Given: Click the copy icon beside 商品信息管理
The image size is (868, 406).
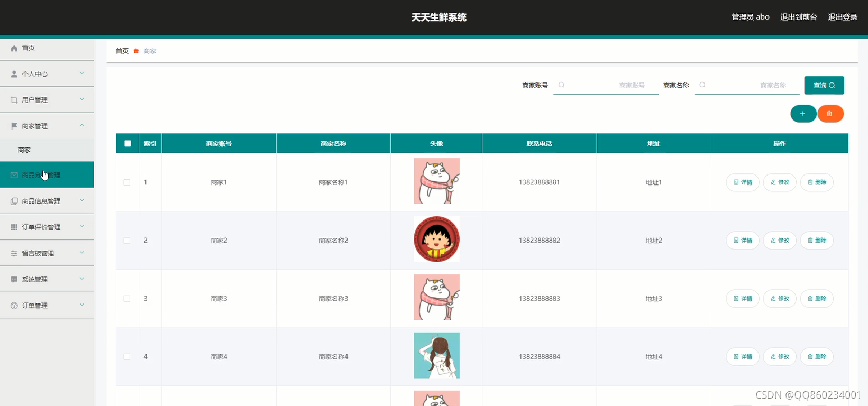Looking at the screenshot, I should click(x=14, y=201).
